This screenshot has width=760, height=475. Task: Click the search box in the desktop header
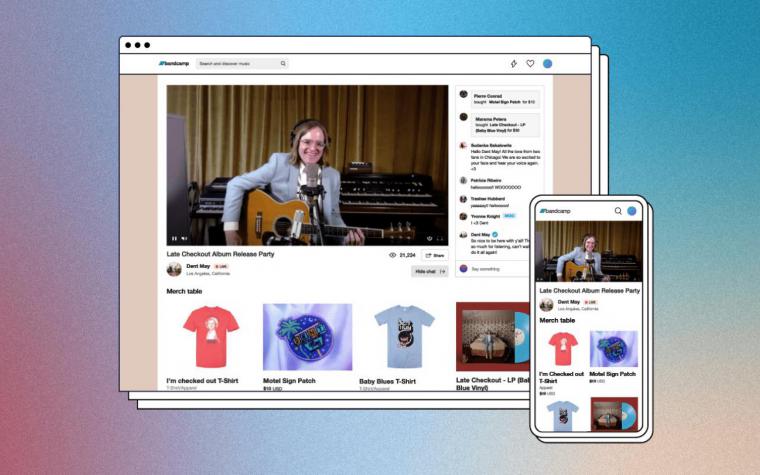242,63
